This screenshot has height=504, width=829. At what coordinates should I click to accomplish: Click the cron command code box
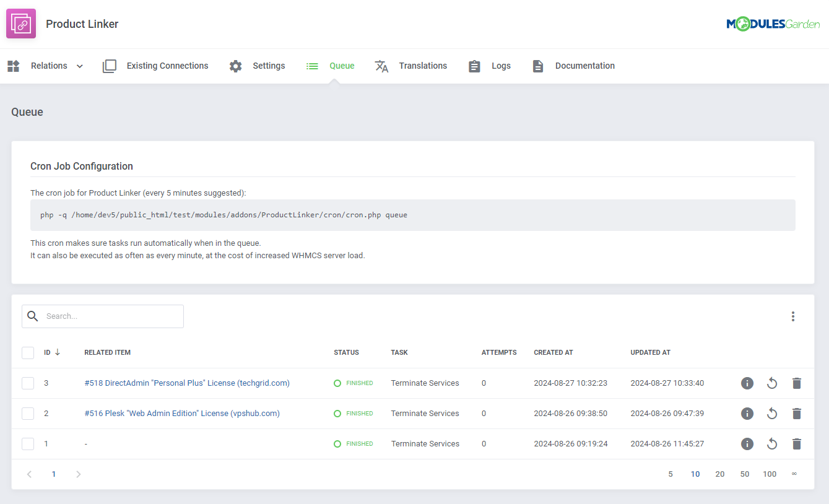(x=413, y=215)
